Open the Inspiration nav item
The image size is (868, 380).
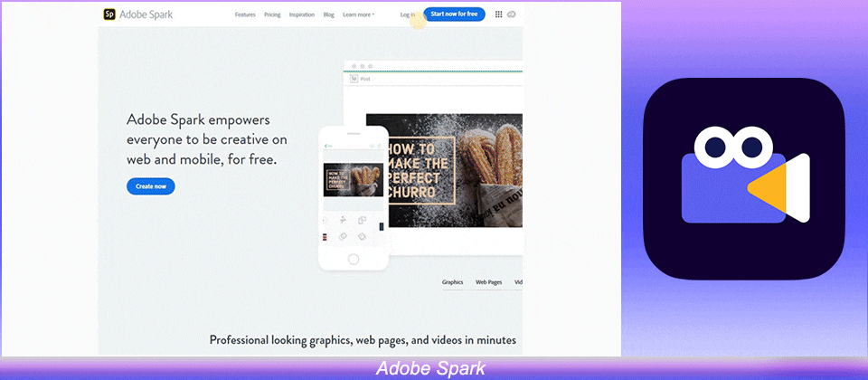302,15
